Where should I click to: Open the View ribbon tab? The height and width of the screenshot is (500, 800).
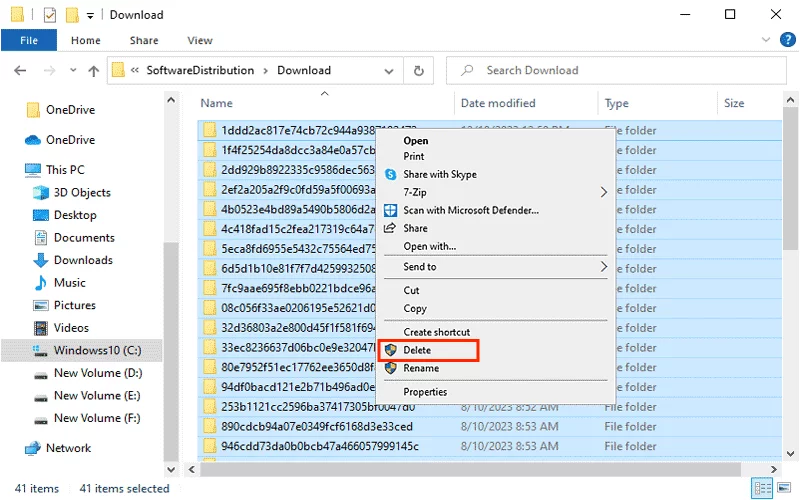pyautogui.click(x=199, y=40)
